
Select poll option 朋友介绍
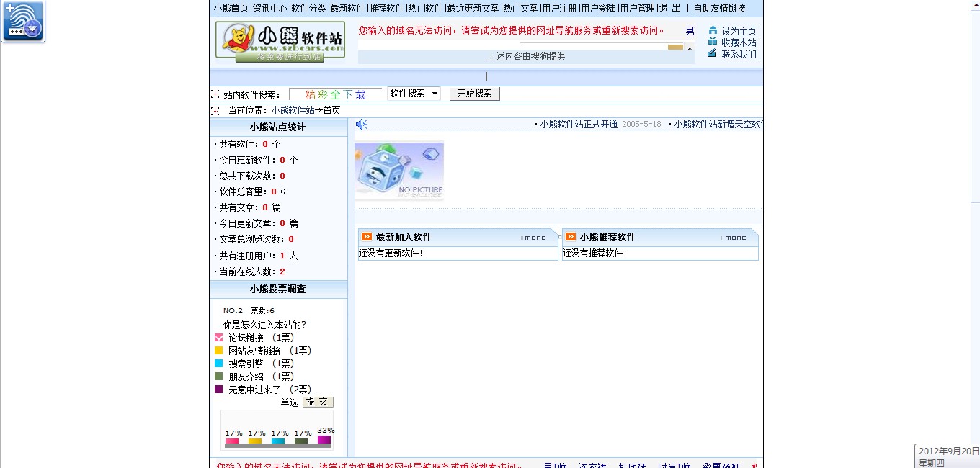click(x=219, y=377)
